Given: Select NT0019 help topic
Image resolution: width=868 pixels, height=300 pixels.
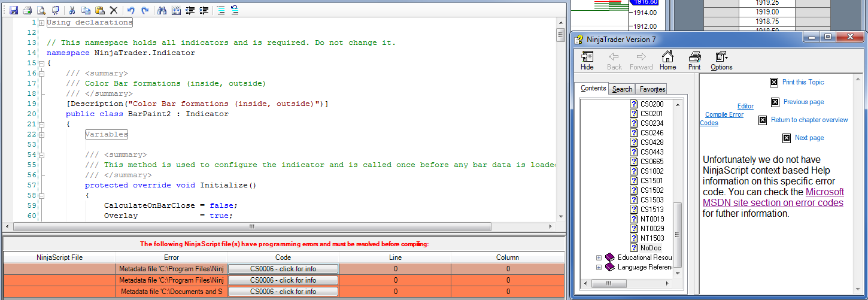Looking at the screenshot, I should [651, 219].
